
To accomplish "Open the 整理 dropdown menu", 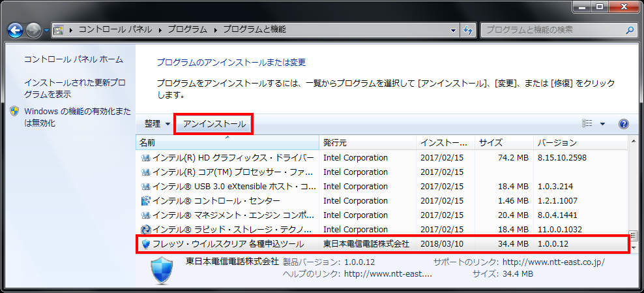I will (x=156, y=124).
